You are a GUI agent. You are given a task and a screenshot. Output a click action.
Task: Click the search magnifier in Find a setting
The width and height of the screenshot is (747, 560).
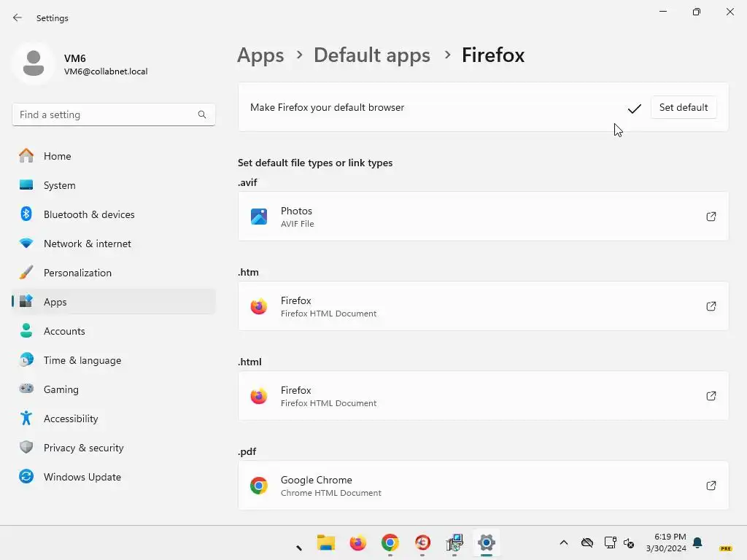point(202,114)
